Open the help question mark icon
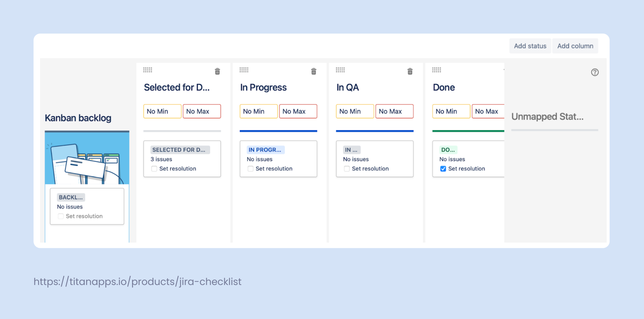The height and width of the screenshot is (319, 644). [x=595, y=72]
